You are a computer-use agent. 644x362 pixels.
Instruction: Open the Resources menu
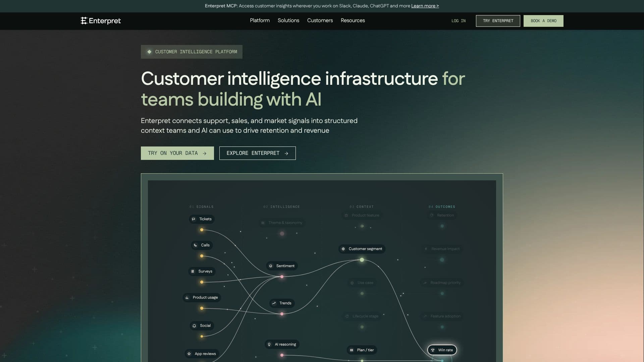click(353, 20)
